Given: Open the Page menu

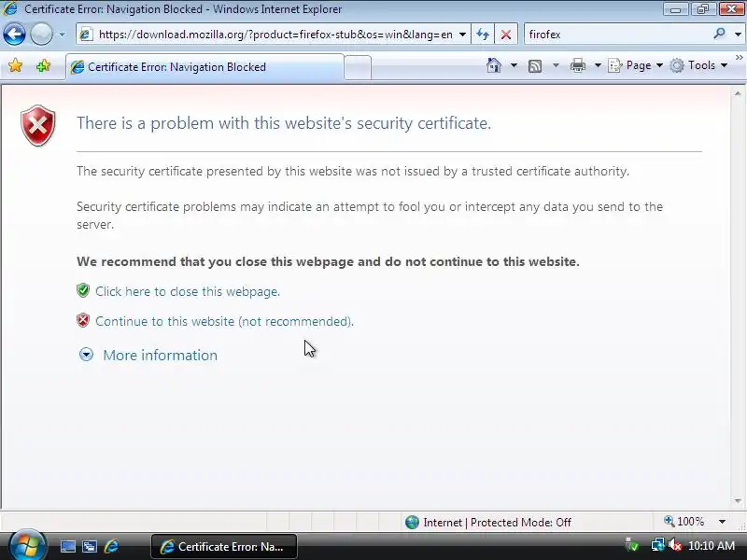Looking at the screenshot, I should pyautogui.click(x=635, y=65).
